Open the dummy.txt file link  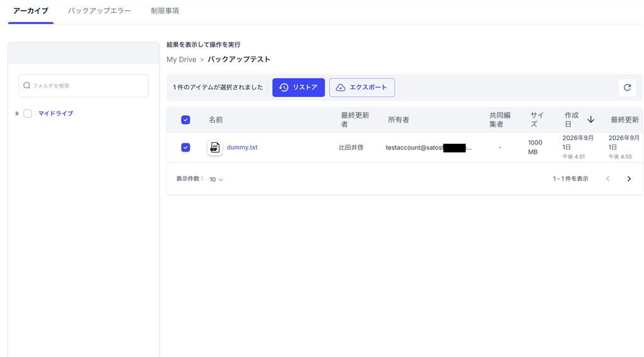click(x=242, y=147)
